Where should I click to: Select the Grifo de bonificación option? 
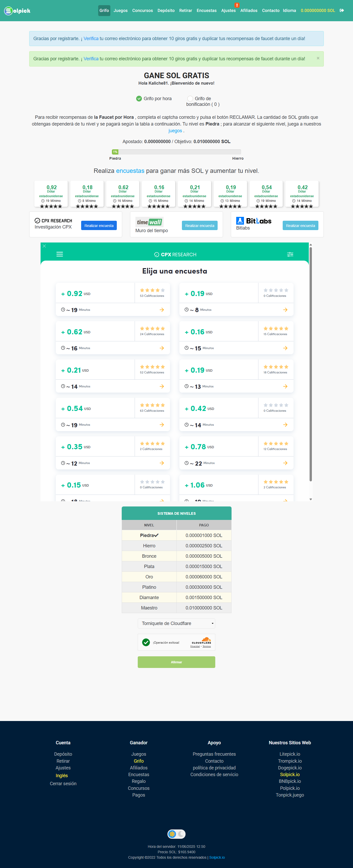pos(190,98)
